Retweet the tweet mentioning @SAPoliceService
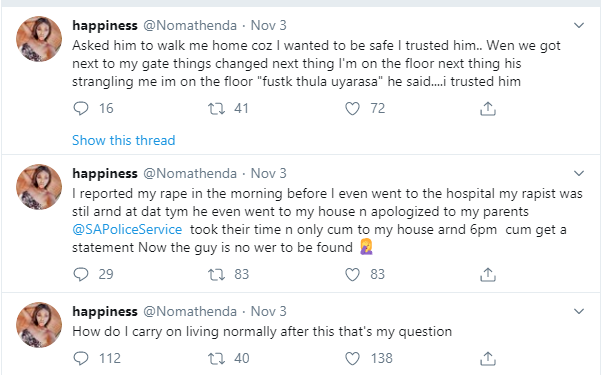Image resolution: width=616 pixels, height=375 pixels. (x=216, y=274)
